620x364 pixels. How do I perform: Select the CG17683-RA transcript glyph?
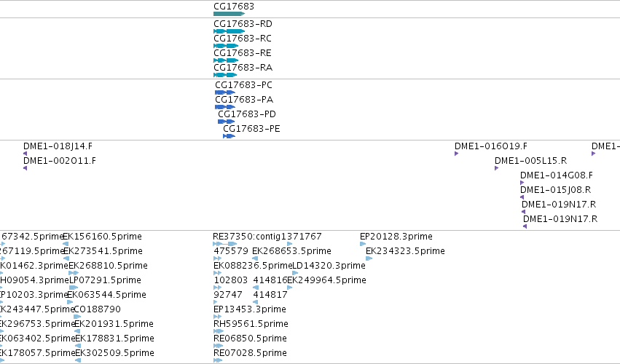pyautogui.click(x=225, y=75)
